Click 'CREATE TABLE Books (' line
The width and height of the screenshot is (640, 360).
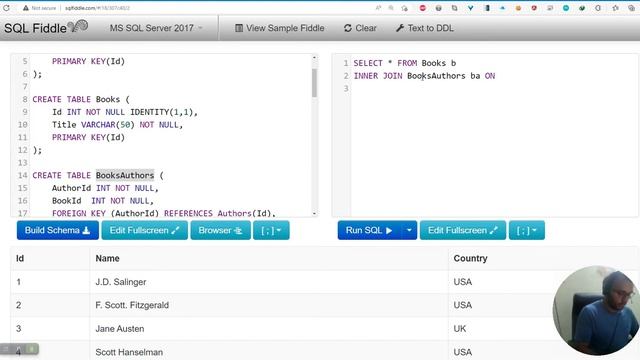coord(81,99)
